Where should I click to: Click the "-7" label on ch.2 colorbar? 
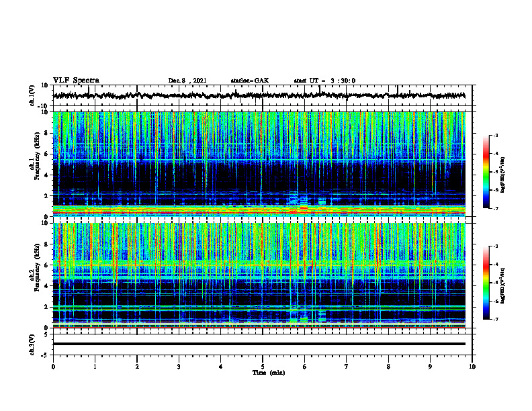tap(495, 319)
